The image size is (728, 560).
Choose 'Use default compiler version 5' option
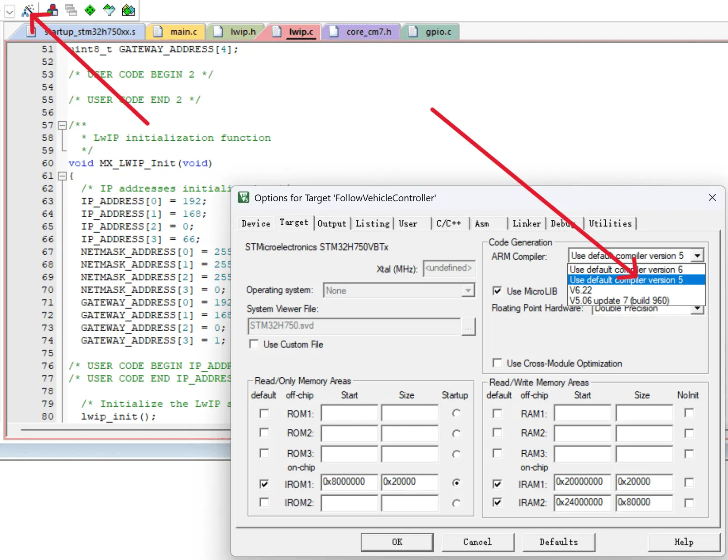[x=636, y=280]
